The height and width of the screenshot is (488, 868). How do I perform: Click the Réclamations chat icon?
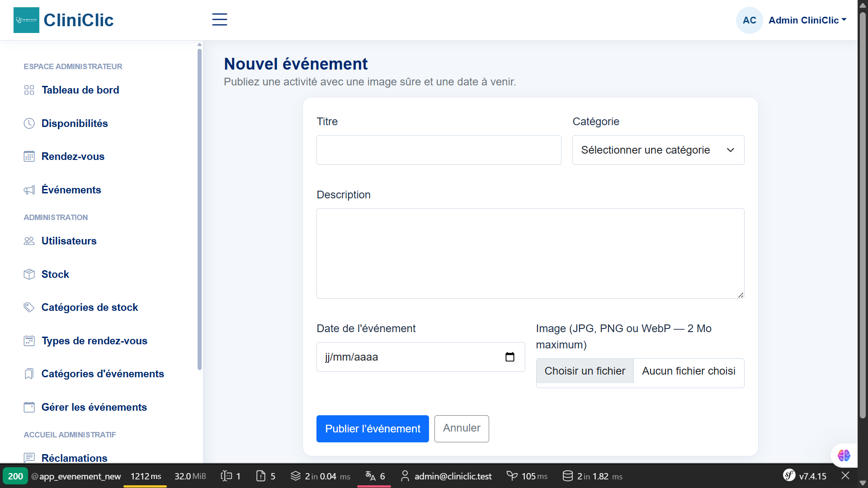click(29, 458)
